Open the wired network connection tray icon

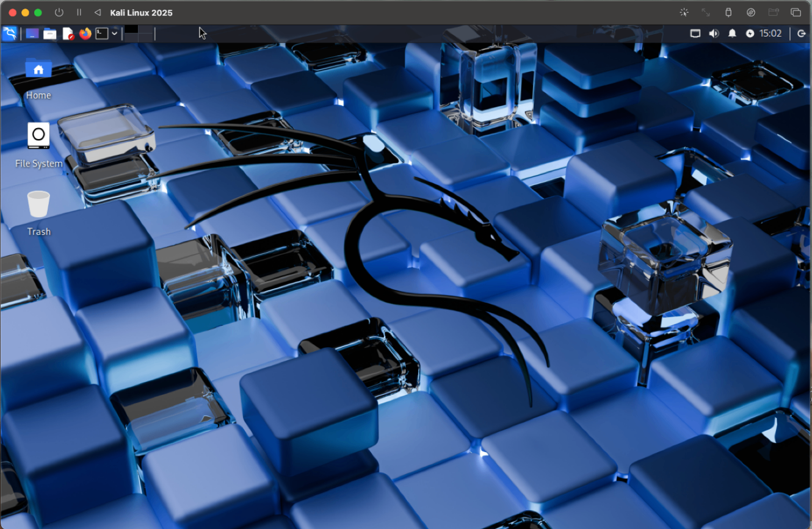coord(695,34)
